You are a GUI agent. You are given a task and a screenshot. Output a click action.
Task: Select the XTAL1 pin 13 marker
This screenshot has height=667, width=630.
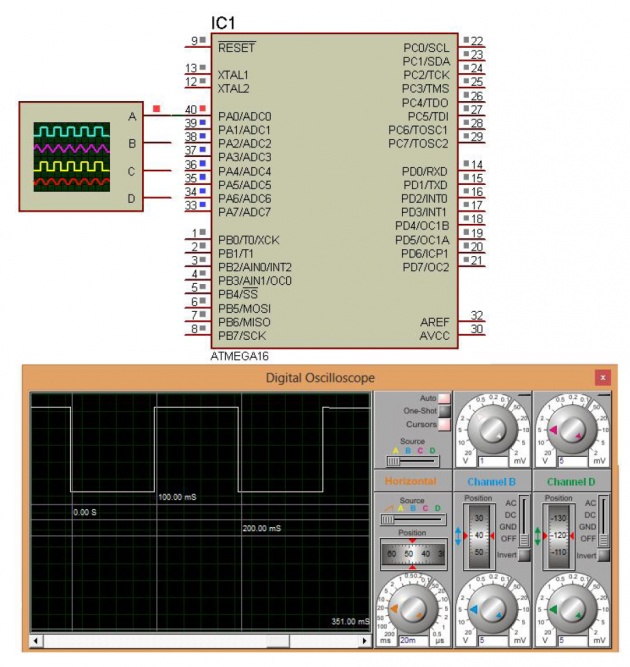[x=202, y=67]
